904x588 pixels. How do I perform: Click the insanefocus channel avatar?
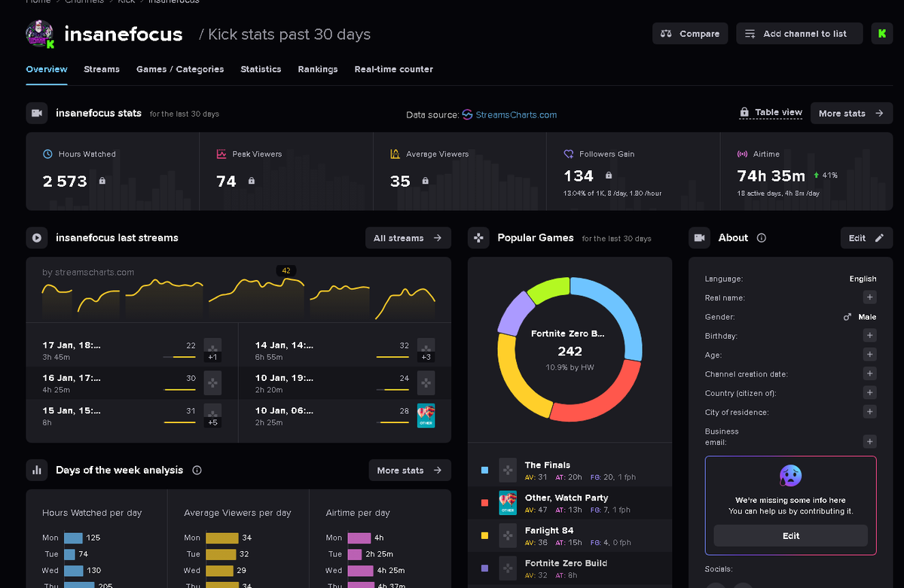40,34
